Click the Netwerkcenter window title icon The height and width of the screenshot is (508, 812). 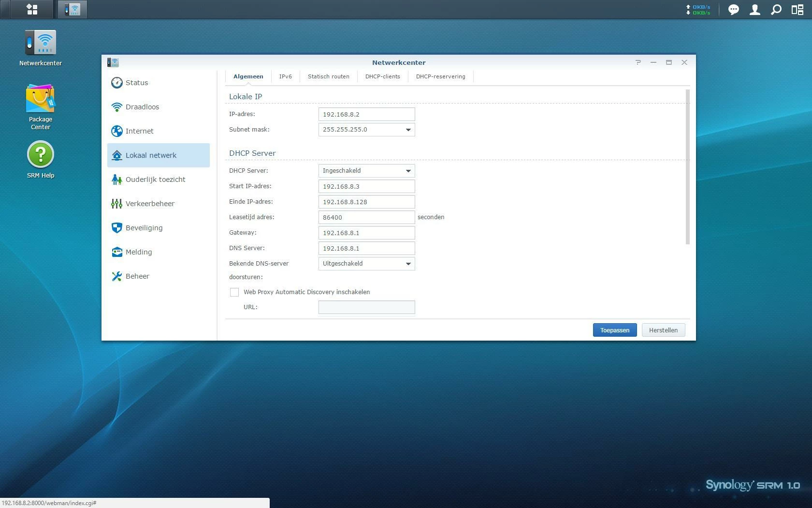click(x=113, y=62)
